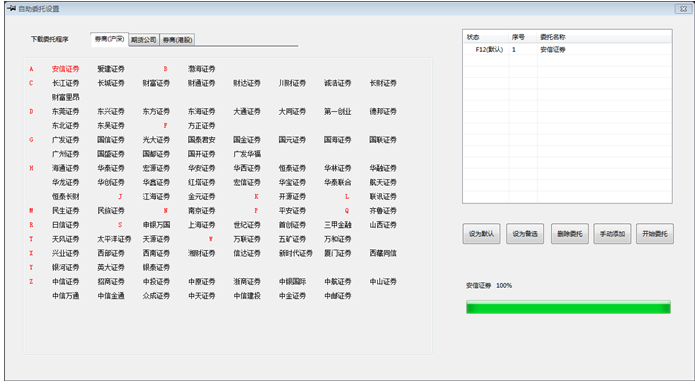Pick the 国泰君安 broker entry

202,140
